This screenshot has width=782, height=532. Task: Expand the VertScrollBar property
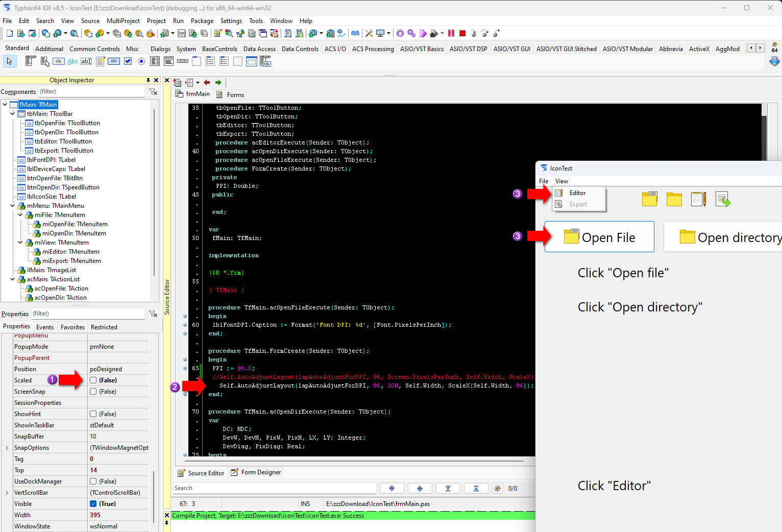click(x=7, y=493)
